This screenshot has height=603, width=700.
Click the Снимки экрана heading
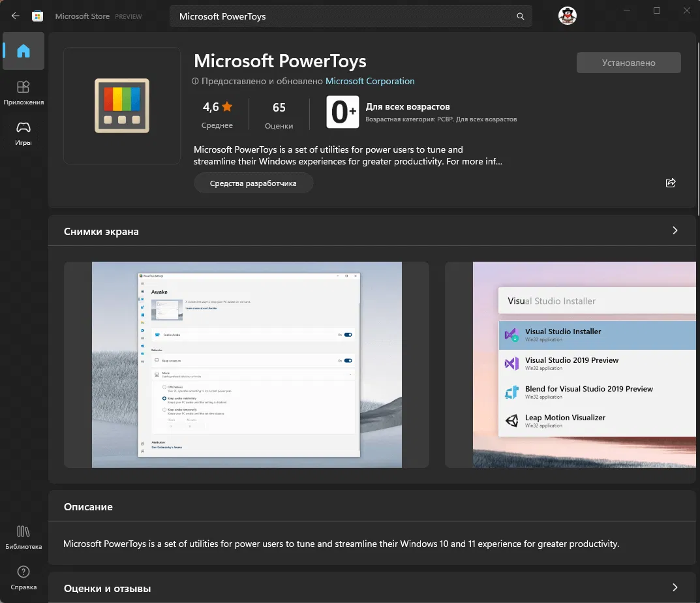click(101, 232)
